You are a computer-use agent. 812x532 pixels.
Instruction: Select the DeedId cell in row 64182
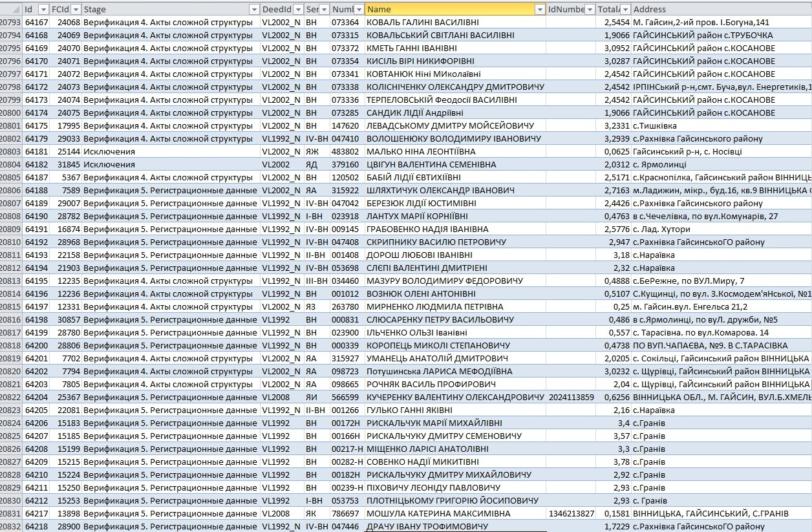click(282, 165)
